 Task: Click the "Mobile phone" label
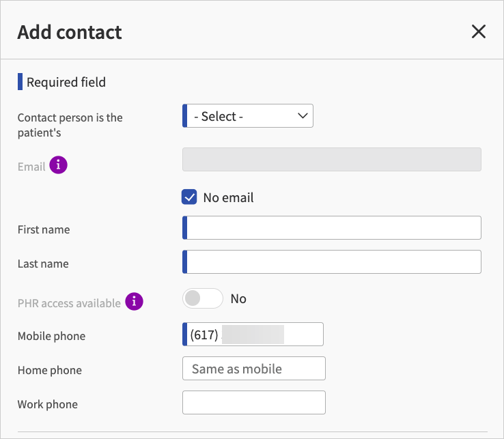pyautogui.click(x=52, y=337)
